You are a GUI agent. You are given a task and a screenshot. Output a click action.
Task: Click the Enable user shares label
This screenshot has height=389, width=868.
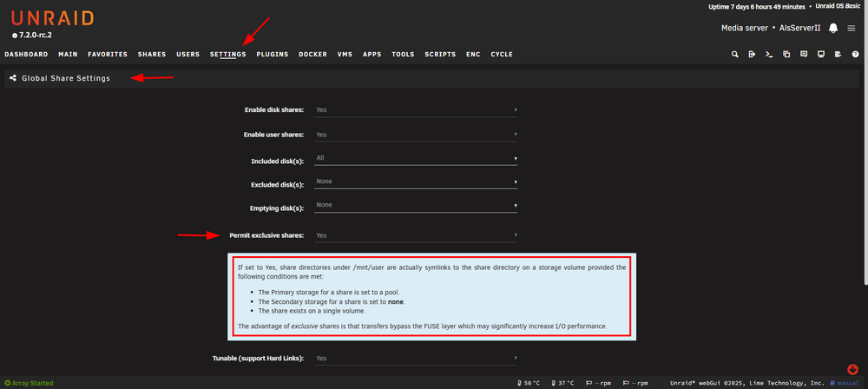click(x=273, y=135)
